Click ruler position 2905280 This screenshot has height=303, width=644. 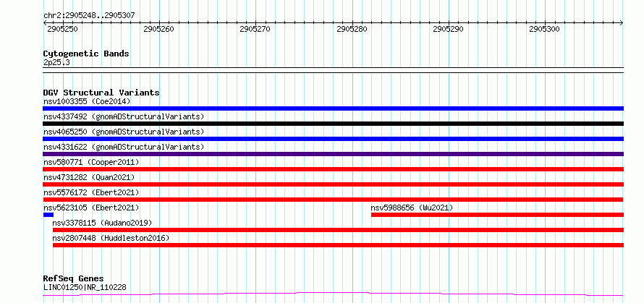pos(352,29)
